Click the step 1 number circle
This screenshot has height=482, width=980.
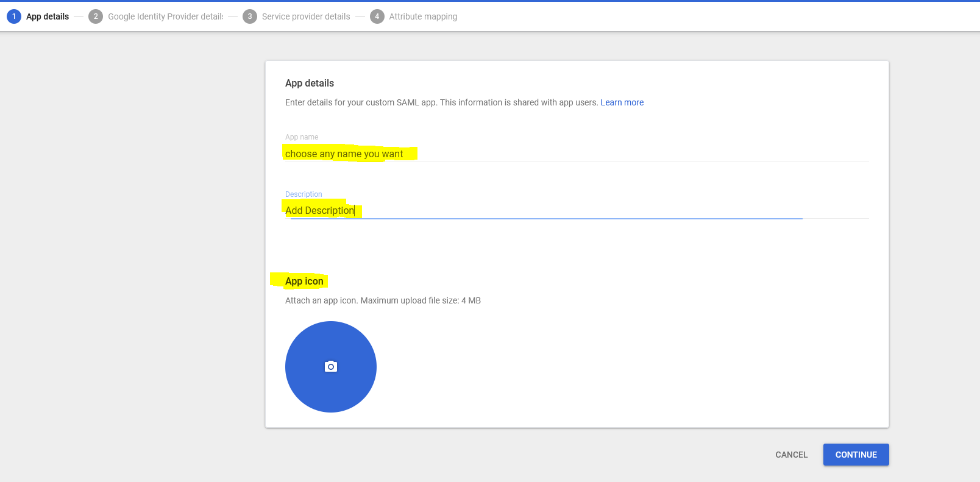pyautogui.click(x=14, y=16)
